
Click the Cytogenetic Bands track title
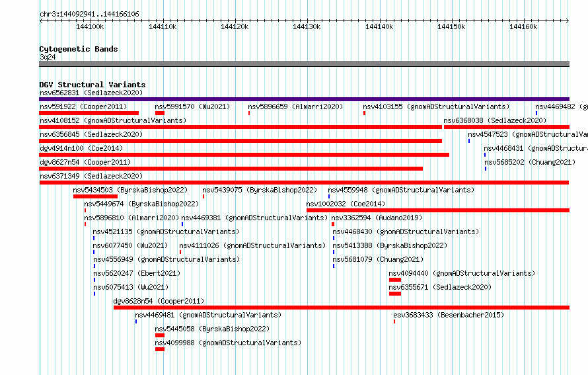79,49
